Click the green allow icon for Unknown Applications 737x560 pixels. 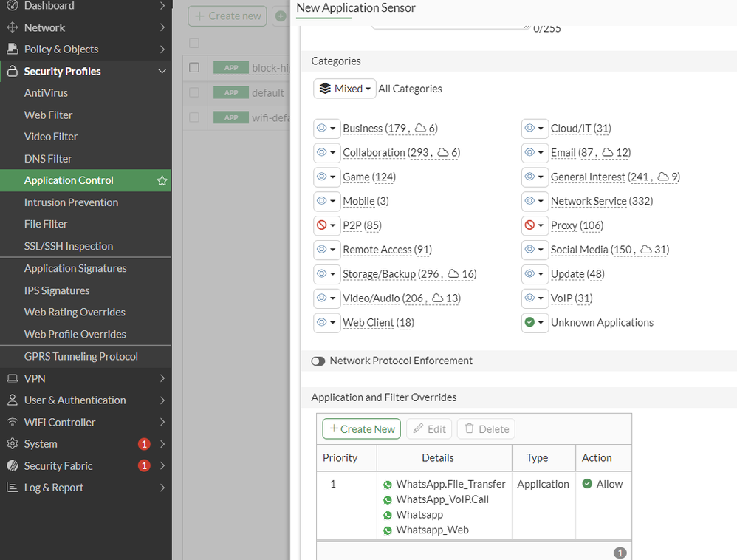pos(529,322)
